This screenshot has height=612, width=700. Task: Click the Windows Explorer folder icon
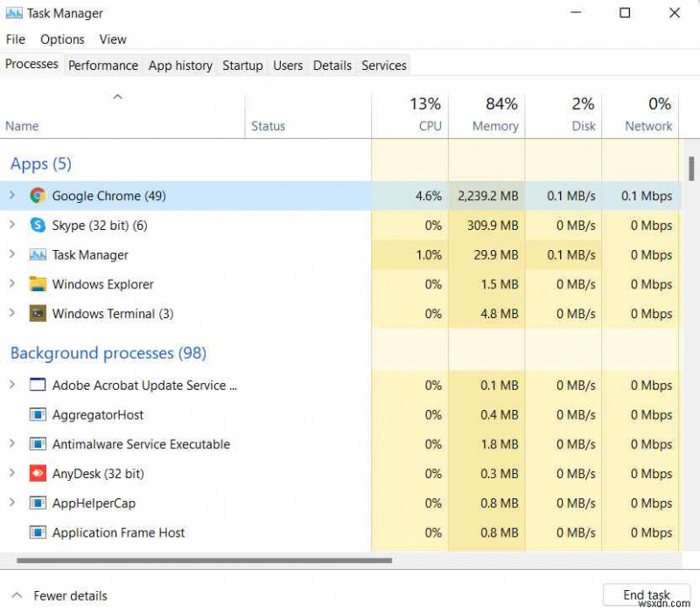click(x=38, y=284)
